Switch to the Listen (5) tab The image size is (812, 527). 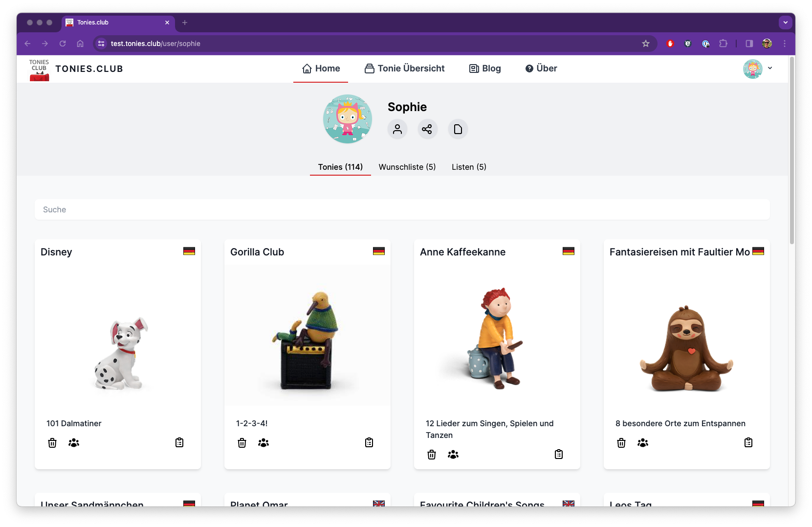pos(469,167)
